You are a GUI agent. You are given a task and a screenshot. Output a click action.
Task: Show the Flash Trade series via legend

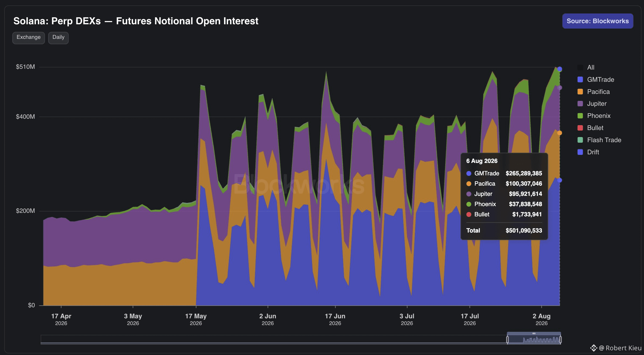pos(599,140)
